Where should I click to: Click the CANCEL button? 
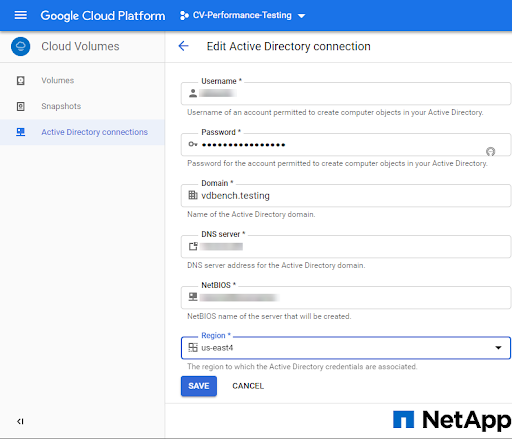(248, 386)
